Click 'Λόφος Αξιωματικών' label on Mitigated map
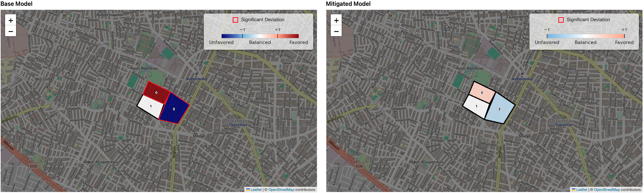The image size is (644, 193). tap(426, 162)
